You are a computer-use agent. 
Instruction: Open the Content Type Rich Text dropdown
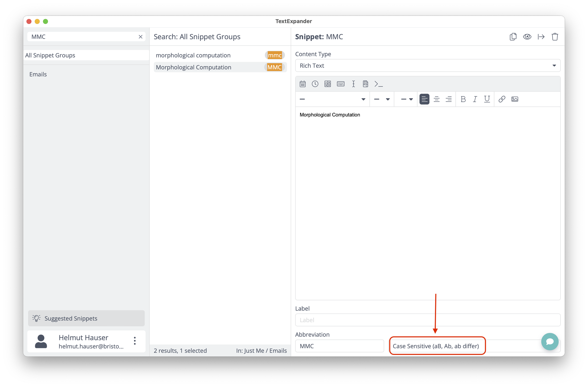coord(428,66)
